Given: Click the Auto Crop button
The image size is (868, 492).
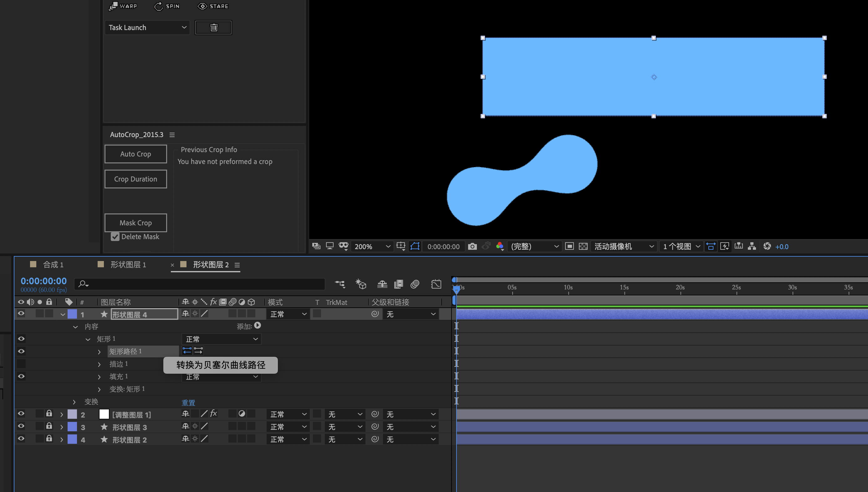Looking at the screenshot, I should point(135,154).
